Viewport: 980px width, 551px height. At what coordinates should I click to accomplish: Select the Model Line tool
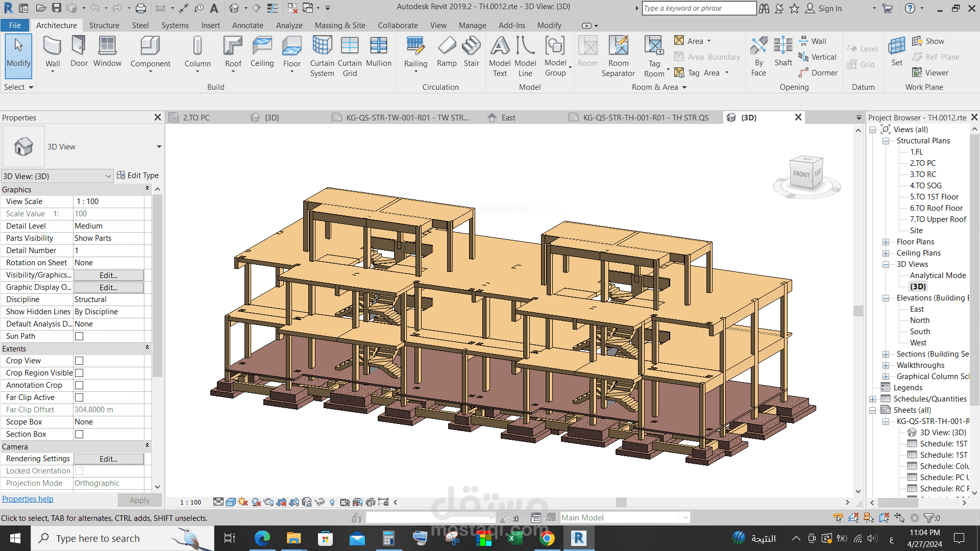click(525, 56)
